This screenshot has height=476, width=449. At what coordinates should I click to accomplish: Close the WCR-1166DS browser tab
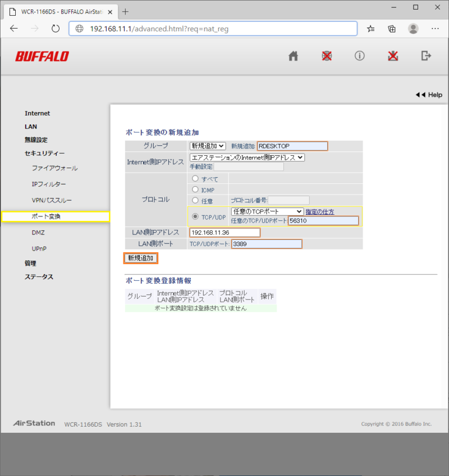(110, 12)
